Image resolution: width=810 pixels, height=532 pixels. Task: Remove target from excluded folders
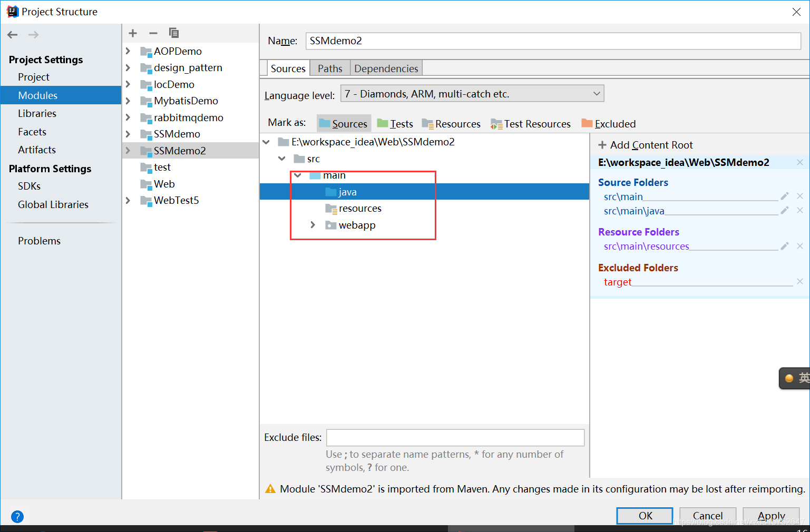coord(800,281)
